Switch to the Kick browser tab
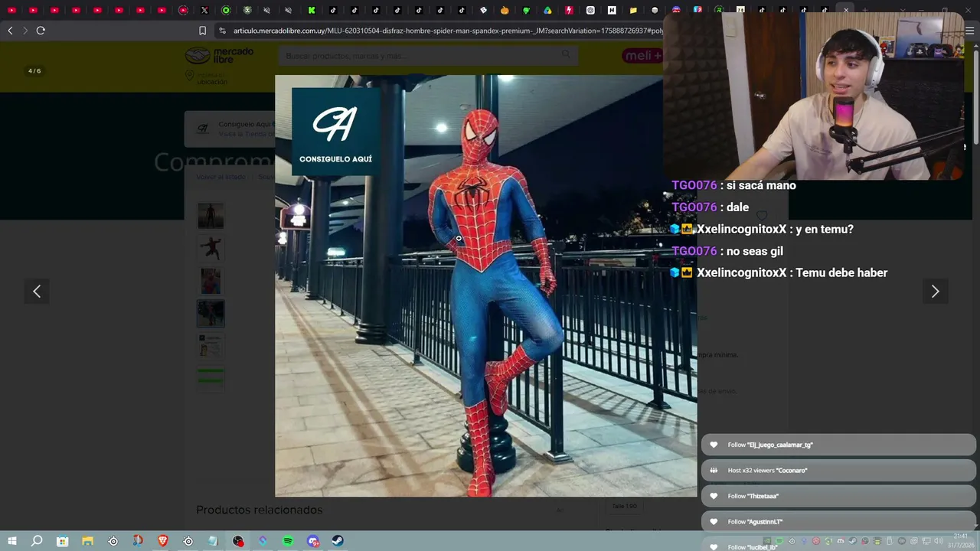Viewport: 980px width, 551px height. (x=312, y=11)
